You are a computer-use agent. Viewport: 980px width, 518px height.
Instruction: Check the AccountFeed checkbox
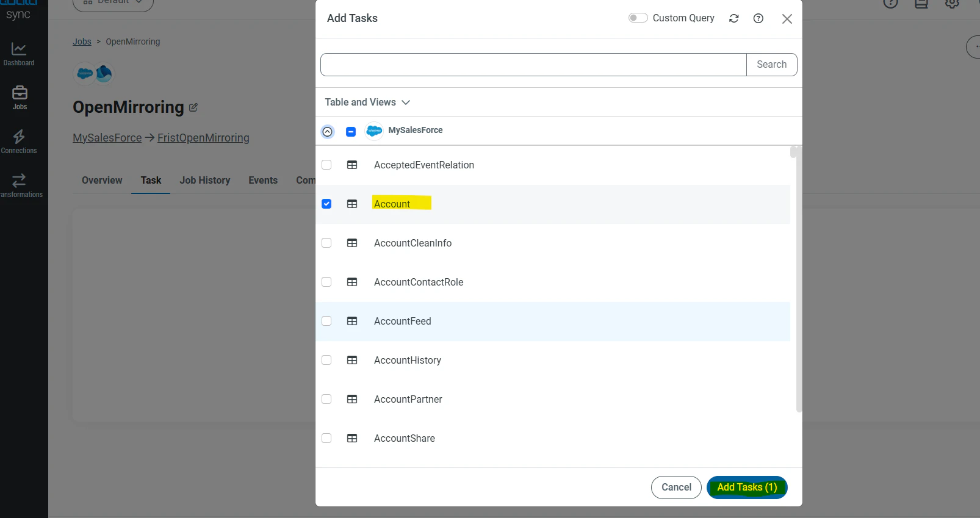[x=326, y=321]
